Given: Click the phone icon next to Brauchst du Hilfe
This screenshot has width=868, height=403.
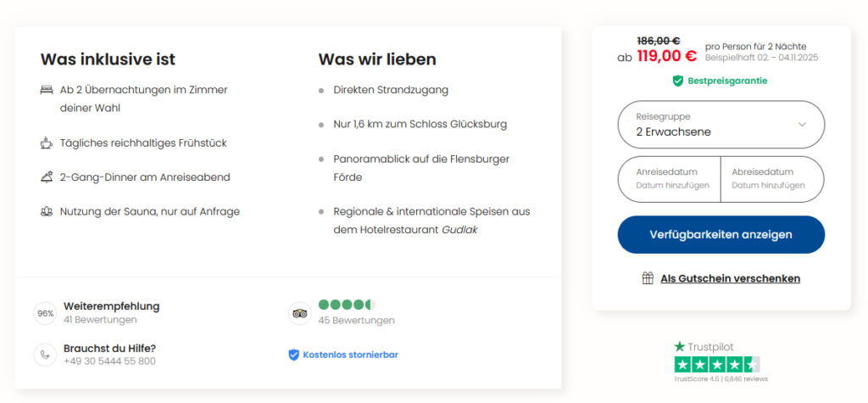Looking at the screenshot, I should tap(45, 355).
